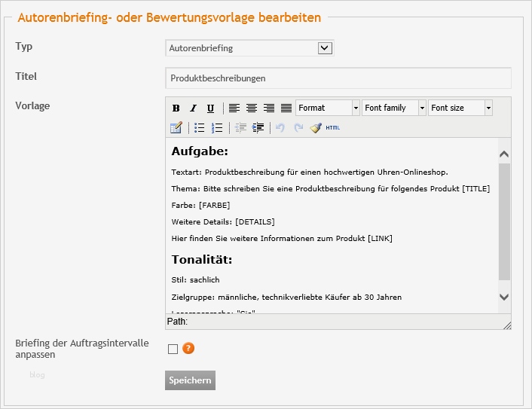Open the Font size dropdown

tap(460, 108)
